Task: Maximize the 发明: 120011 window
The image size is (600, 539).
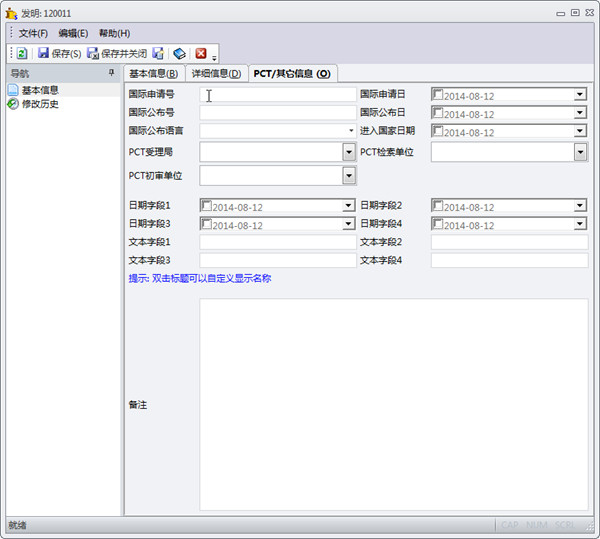Action: 575,13
